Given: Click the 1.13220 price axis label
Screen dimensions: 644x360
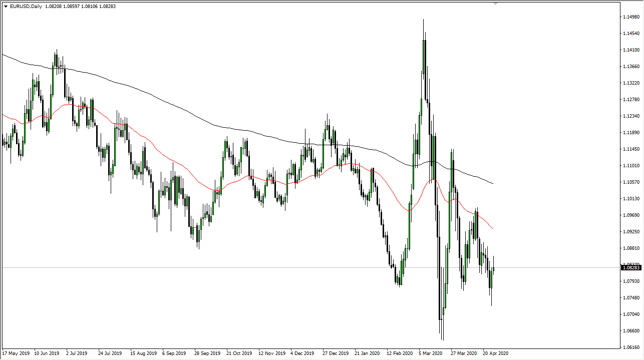Looking at the screenshot, I should (631, 83).
